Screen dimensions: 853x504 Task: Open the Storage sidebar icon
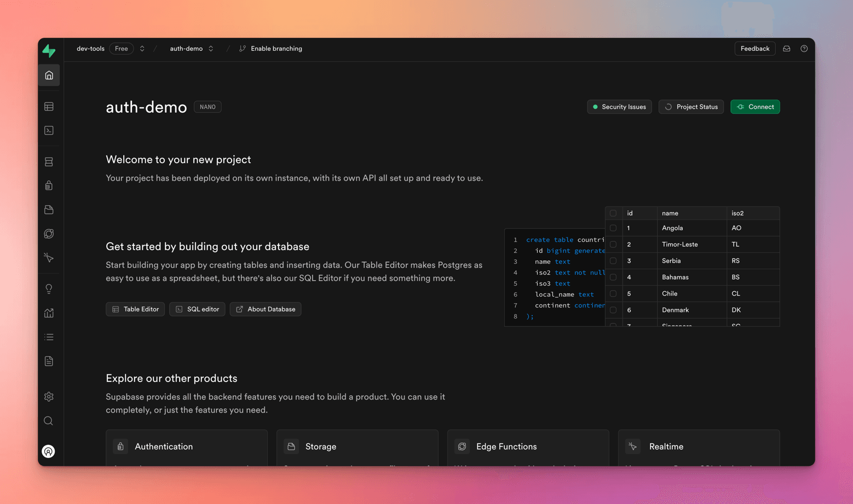click(x=49, y=210)
